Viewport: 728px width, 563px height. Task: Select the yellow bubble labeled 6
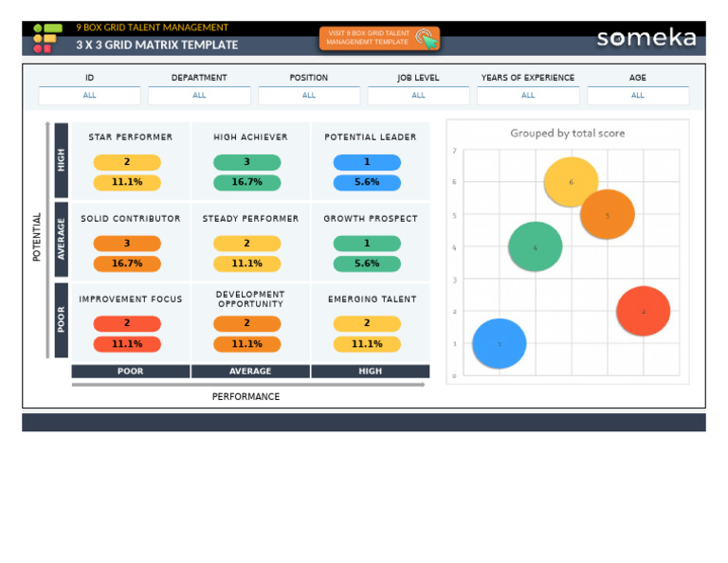(x=571, y=182)
